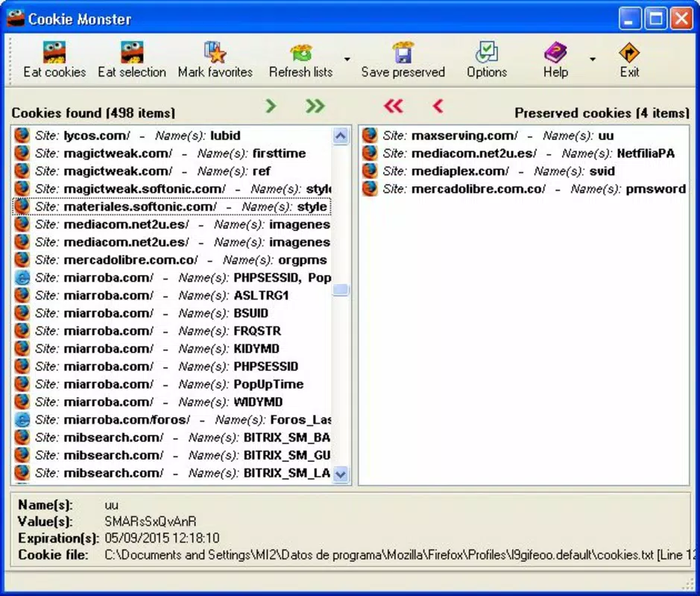Click the Eat cookies toolbar icon
The width and height of the screenshot is (700, 596).
point(54,52)
